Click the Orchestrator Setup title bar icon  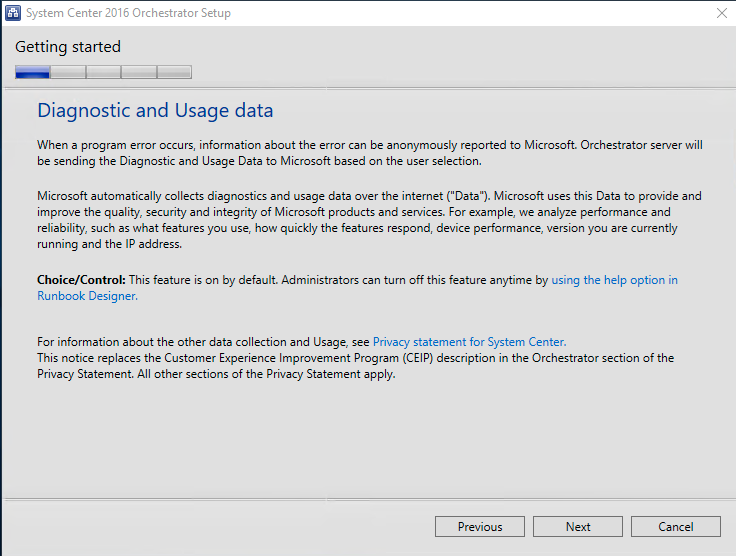(14, 13)
